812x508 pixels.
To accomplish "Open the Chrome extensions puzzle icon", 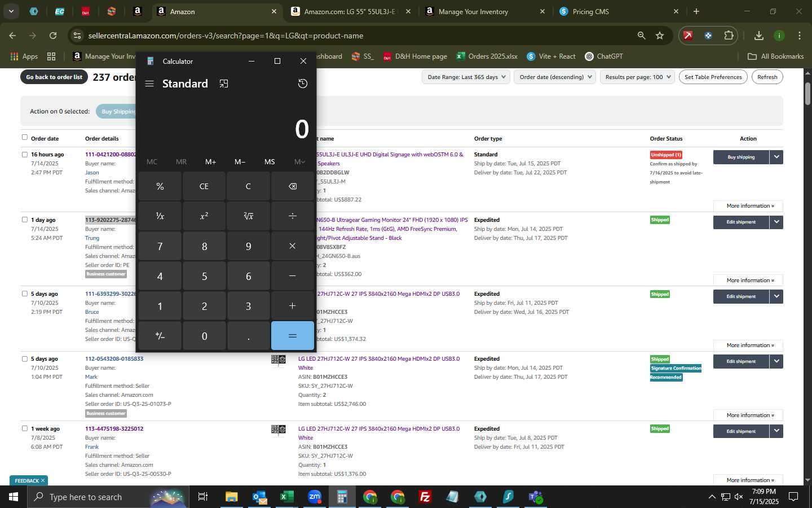I will point(729,36).
